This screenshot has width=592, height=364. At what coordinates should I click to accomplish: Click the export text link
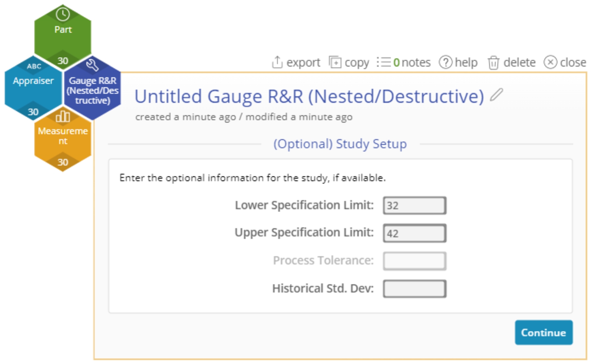pyautogui.click(x=303, y=62)
